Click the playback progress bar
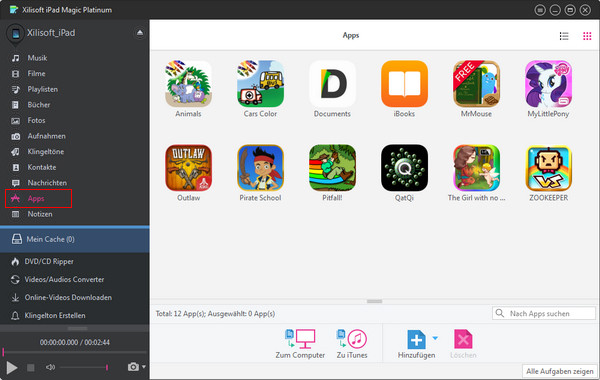Image resolution: width=600 pixels, height=380 pixels. [x=75, y=352]
